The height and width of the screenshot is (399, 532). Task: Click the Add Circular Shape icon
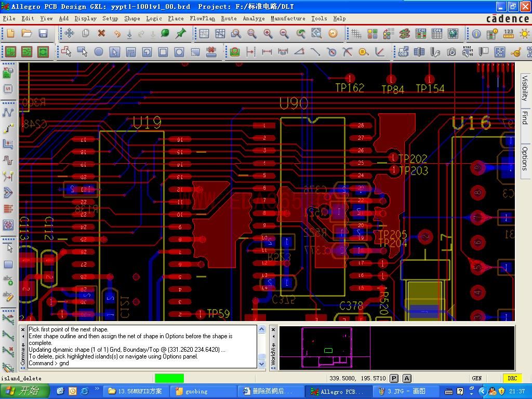click(98, 52)
